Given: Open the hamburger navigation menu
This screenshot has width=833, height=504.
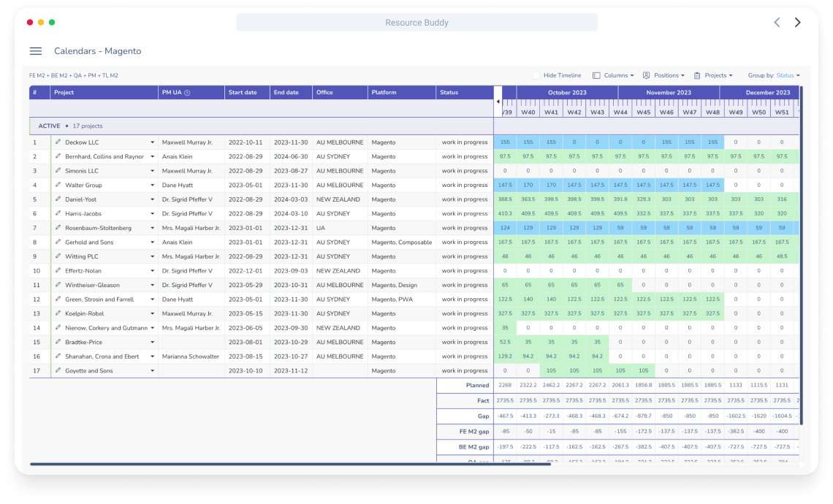Looking at the screenshot, I should pos(36,51).
